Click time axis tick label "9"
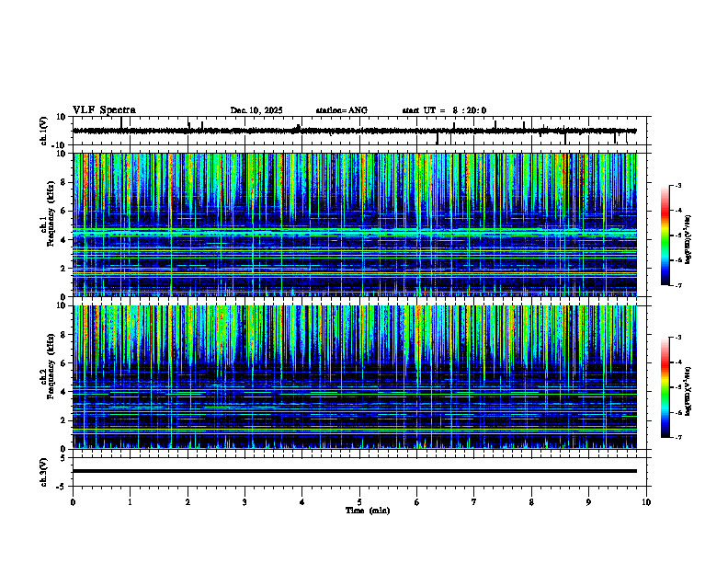Image resolution: width=728 pixels, height=563 pixels. pyautogui.click(x=588, y=502)
